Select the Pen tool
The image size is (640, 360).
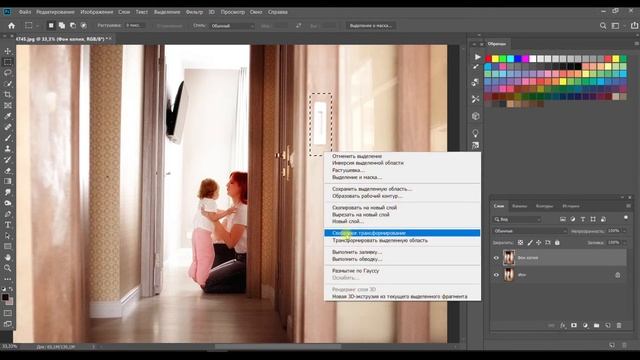click(8, 214)
